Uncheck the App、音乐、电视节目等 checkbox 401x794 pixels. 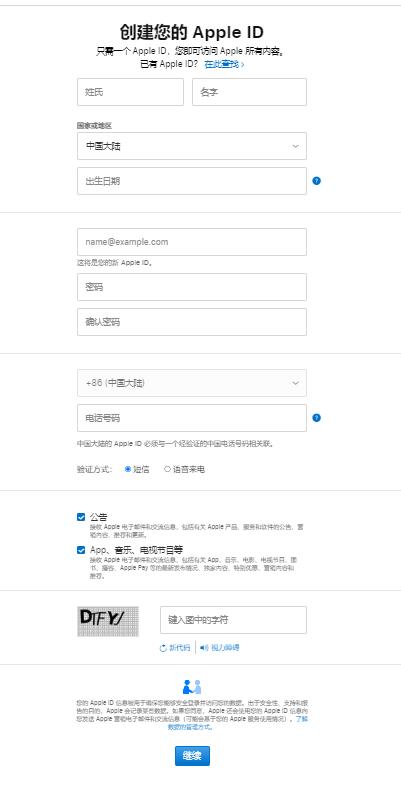pos(81,550)
